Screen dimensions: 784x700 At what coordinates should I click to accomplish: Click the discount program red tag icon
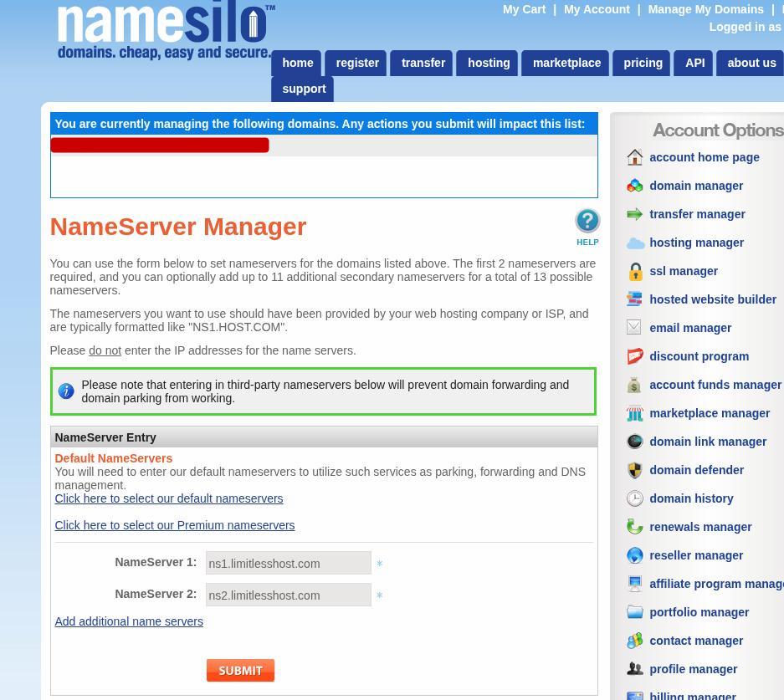pyautogui.click(x=634, y=356)
